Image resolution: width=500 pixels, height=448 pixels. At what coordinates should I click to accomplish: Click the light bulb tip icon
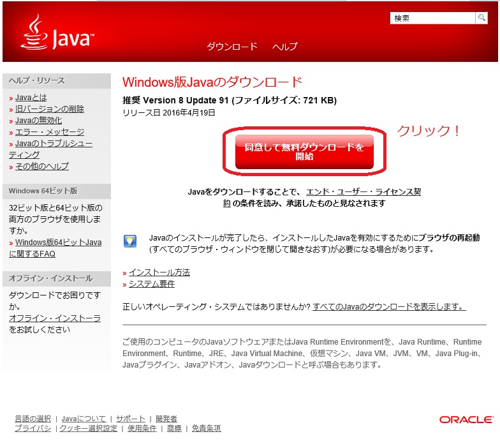[x=130, y=241]
